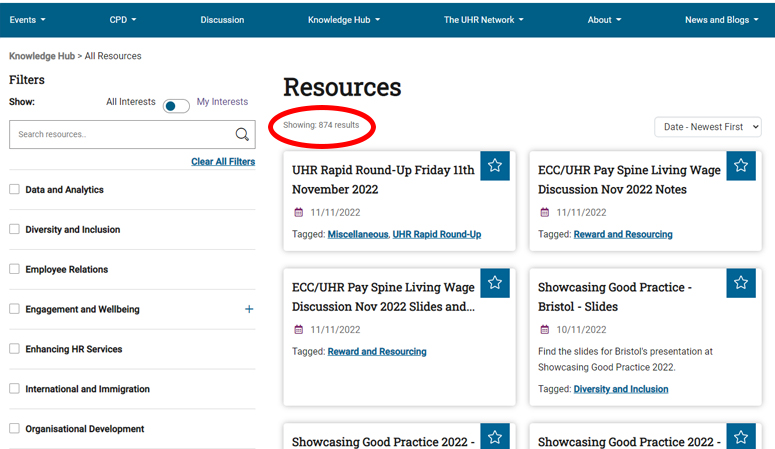Star the Pay Spine Slides resource card
Viewport: 775px width, 449px height.
coord(495,283)
